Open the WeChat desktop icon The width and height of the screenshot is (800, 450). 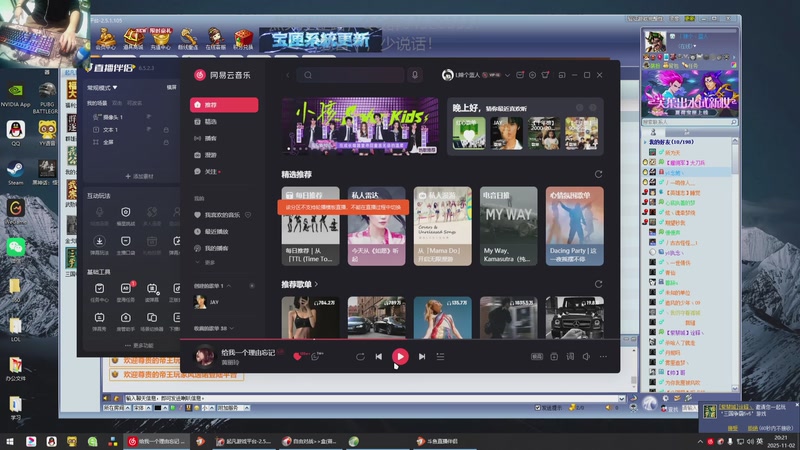pos(16,248)
